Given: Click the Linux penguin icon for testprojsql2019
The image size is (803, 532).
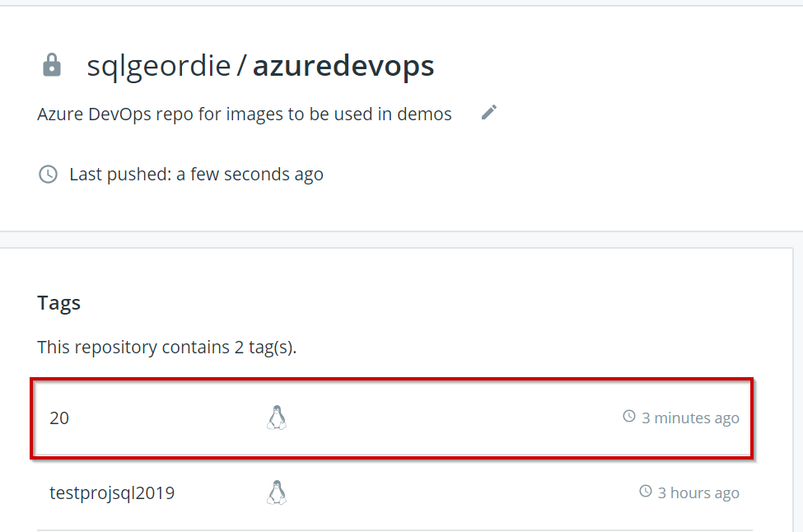Looking at the screenshot, I should click(x=277, y=492).
